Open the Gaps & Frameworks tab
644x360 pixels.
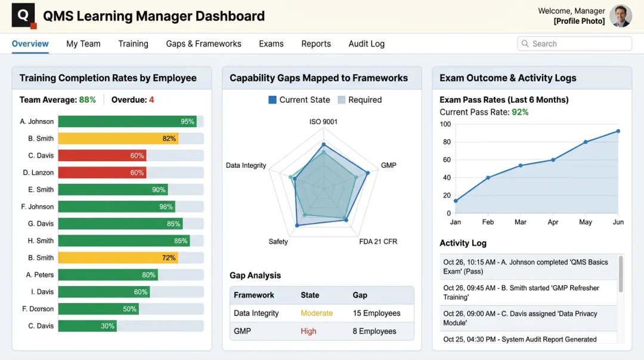(x=203, y=44)
